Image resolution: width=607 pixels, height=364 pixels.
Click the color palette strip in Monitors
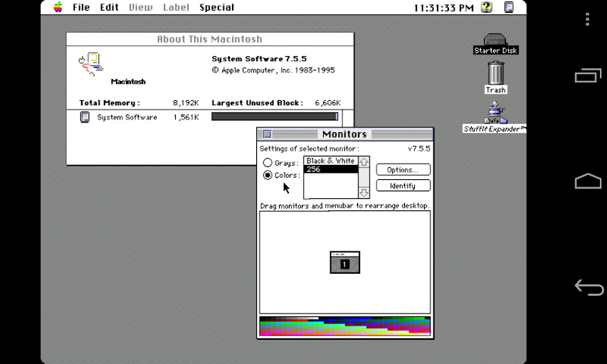click(344, 326)
